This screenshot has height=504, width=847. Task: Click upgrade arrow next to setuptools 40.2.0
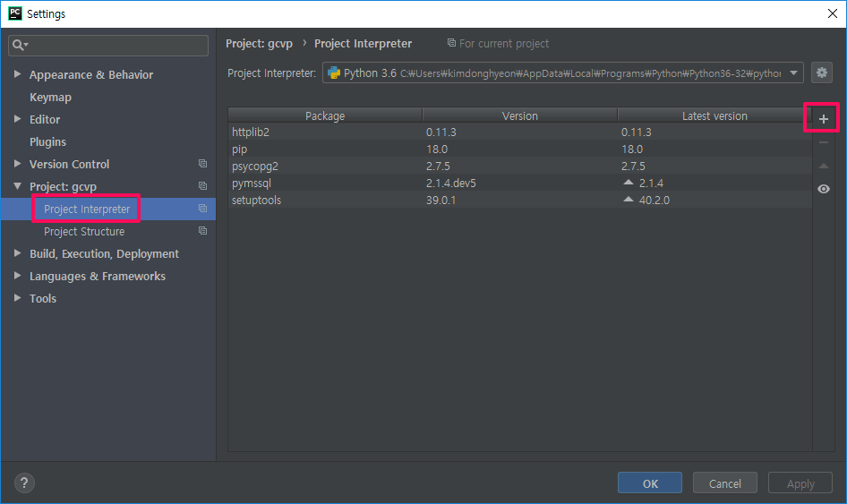point(628,200)
